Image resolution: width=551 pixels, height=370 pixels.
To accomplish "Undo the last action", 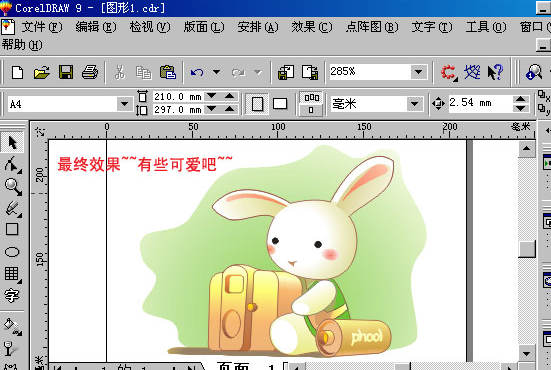I will tap(197, 73).
